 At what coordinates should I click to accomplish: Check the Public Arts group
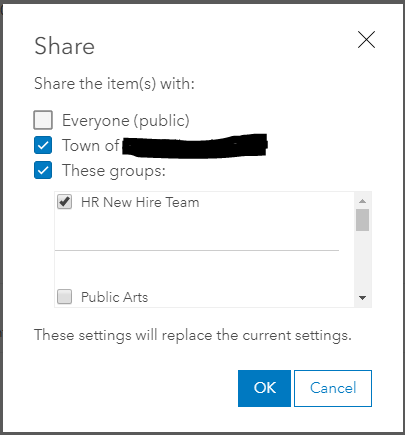pyautogui.click(x=64, y=297)
